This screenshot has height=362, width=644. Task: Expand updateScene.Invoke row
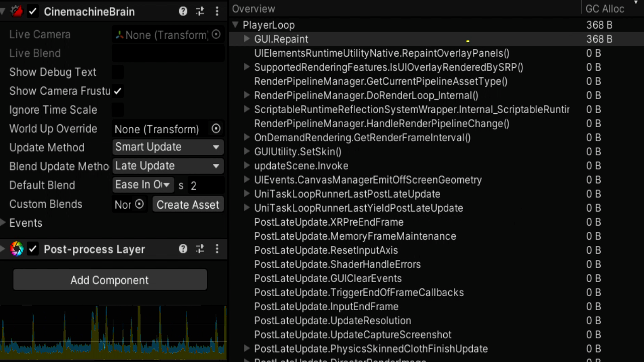pos(247,165)
